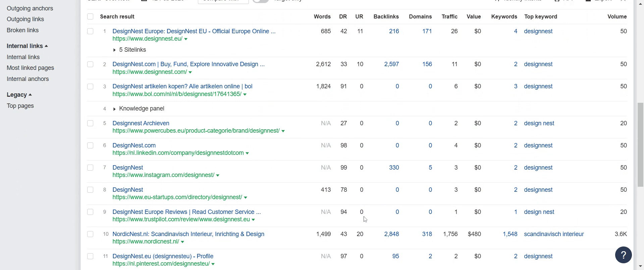Screen dimensions: 644x270
Task: Tick checkbox for bol artikelen kopen row
Action: tap(90, 86)
